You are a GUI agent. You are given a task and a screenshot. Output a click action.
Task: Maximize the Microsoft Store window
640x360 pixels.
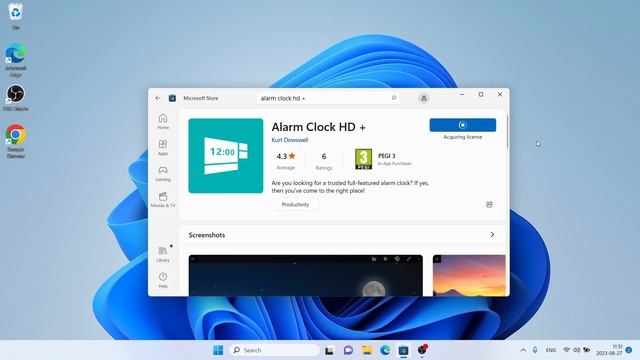tap(481, 94)
